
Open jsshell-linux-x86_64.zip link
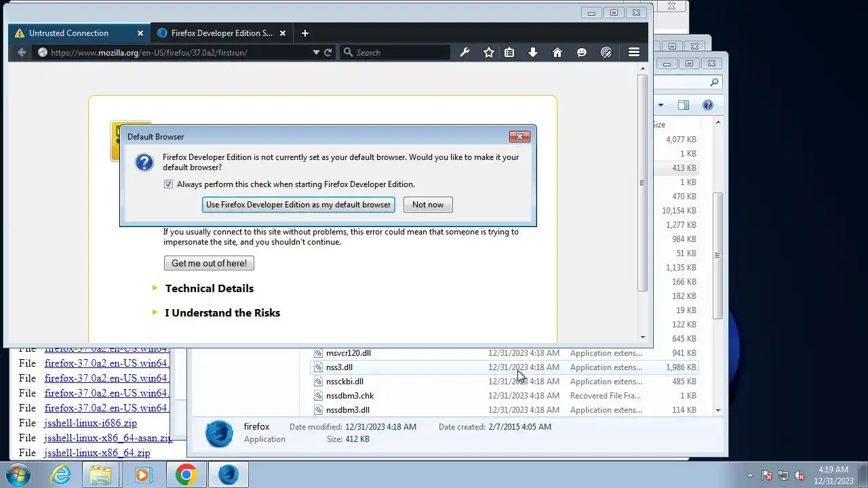98,453
